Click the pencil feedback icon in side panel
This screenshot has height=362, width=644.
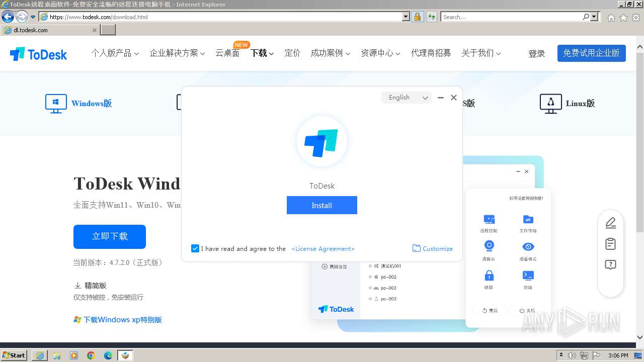pyautogui.click(x=610, y=223)
